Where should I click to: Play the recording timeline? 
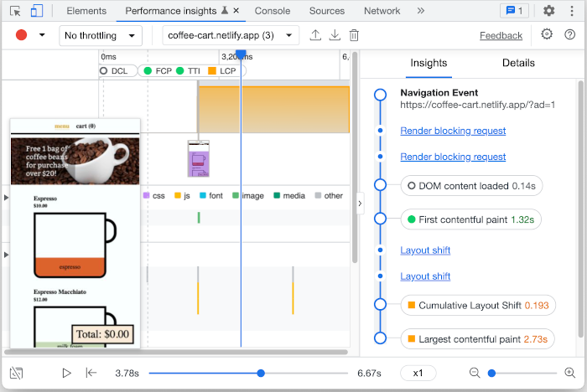pyautogui.click(x=66, y=373)
